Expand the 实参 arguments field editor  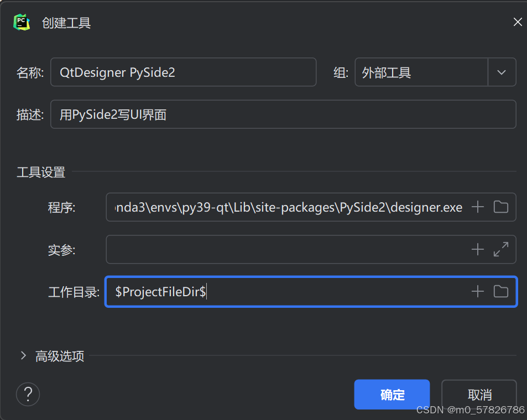tap(501, 249)
